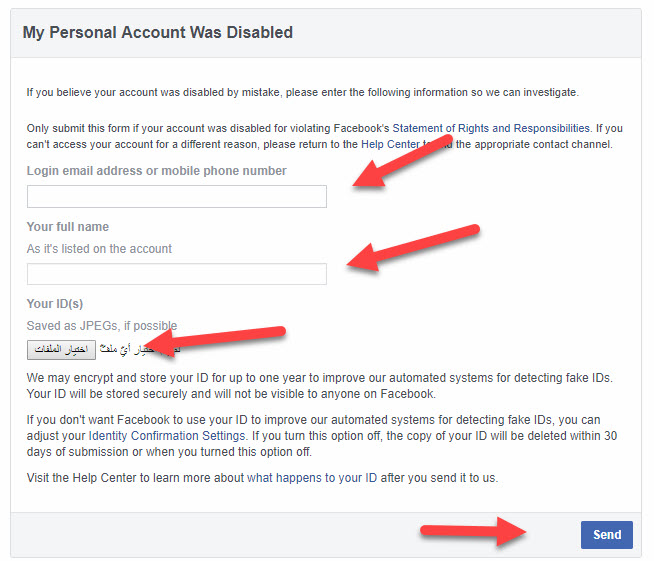Click the 'Saved as JPEGs, if possible' hint
Viewport: 654px width, 561px height.
[x=101, y=326]
